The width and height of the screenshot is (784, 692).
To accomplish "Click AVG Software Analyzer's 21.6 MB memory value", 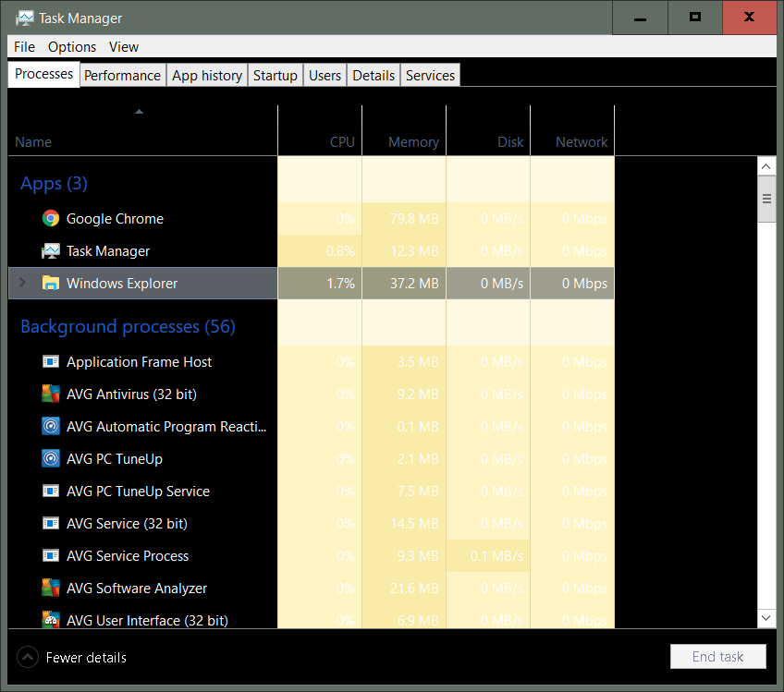I will pyautogui.click(x=414, y=589).
